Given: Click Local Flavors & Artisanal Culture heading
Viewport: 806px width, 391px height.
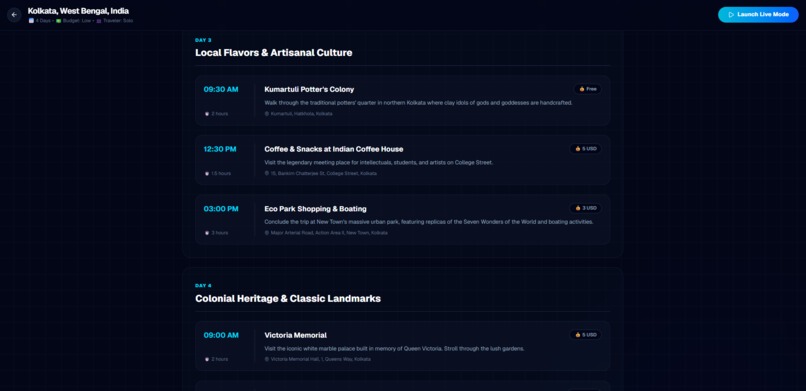Looking at the screenshot, I should [x=273, y=53].
